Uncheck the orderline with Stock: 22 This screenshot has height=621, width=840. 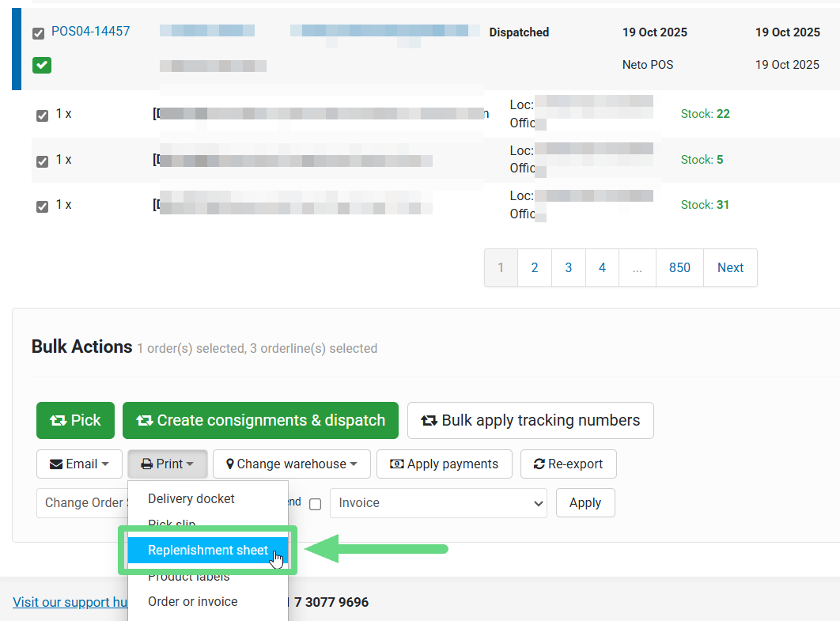click(x=43, y=115)
